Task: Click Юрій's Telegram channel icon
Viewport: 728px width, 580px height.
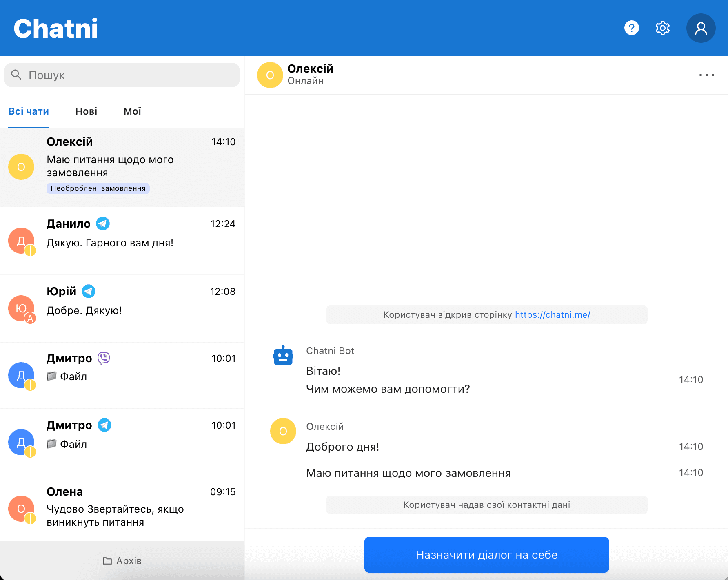Action: click(89, 291)
